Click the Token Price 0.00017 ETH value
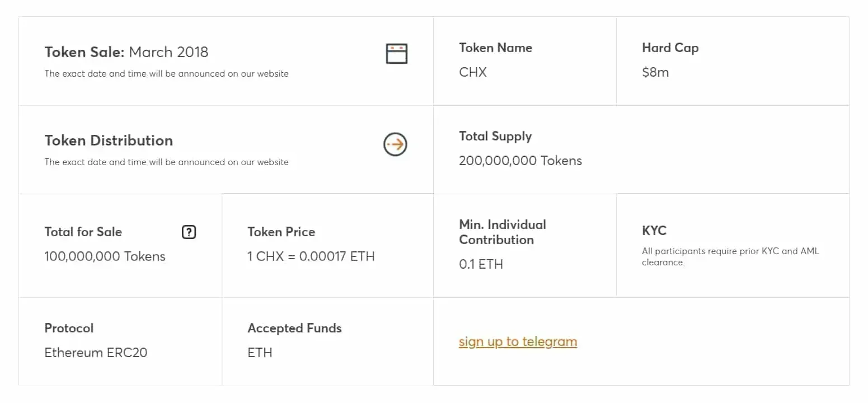Image resolution: width=868 pixels, height=403 pixels. [311, 256]
